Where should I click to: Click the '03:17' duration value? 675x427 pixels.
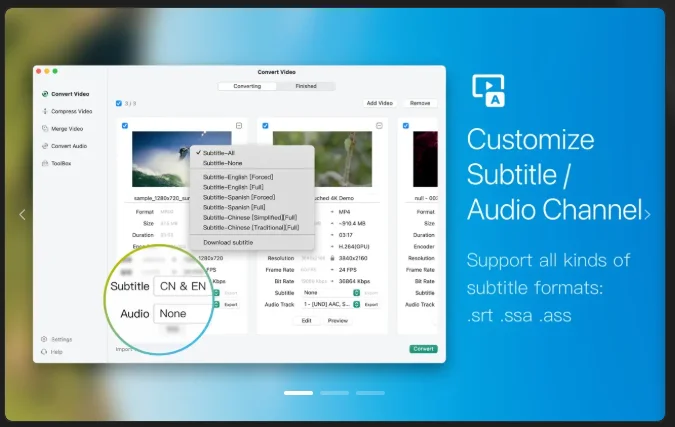pyautogui.click(x=346, y=235)
